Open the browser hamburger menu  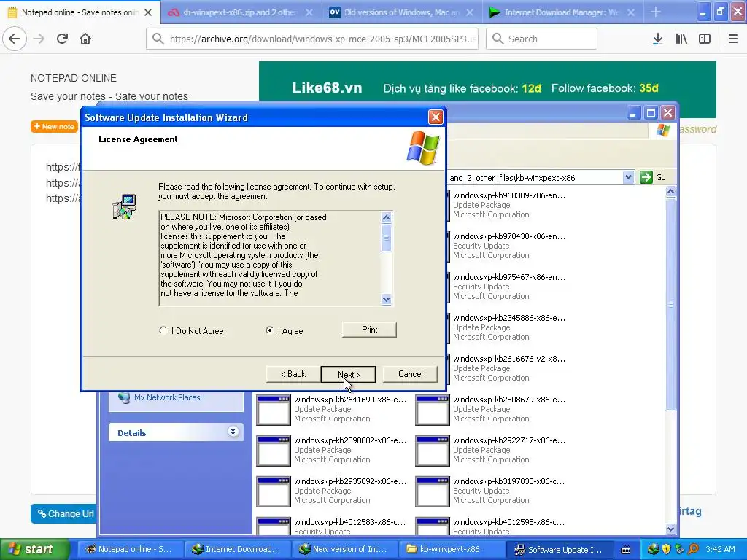pyautogui.click(x=733, y=39)
